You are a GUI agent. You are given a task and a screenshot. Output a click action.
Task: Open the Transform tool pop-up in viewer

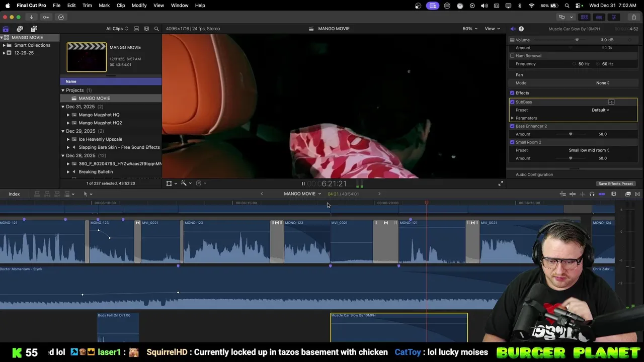click(x=171, y=184)
